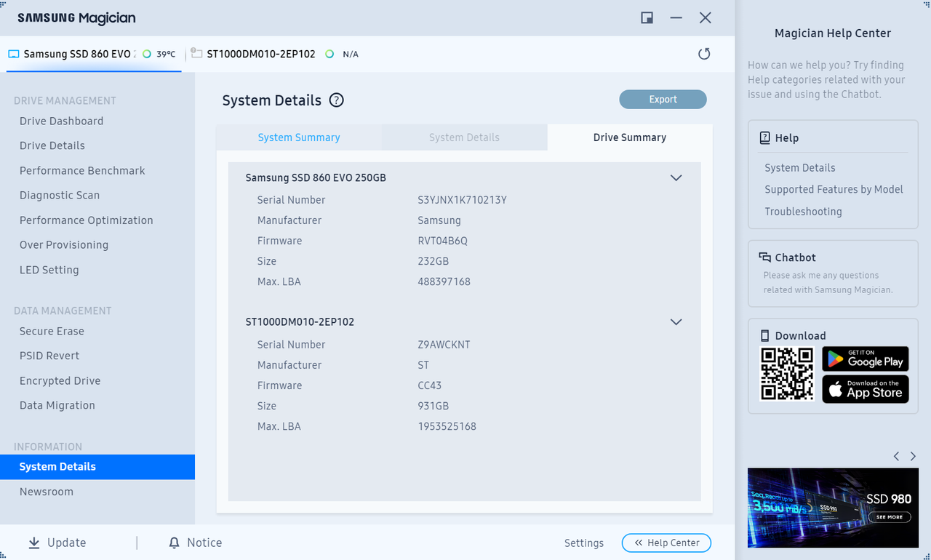
Task: Show previous banner with left arrow
Action: point(896,456)
